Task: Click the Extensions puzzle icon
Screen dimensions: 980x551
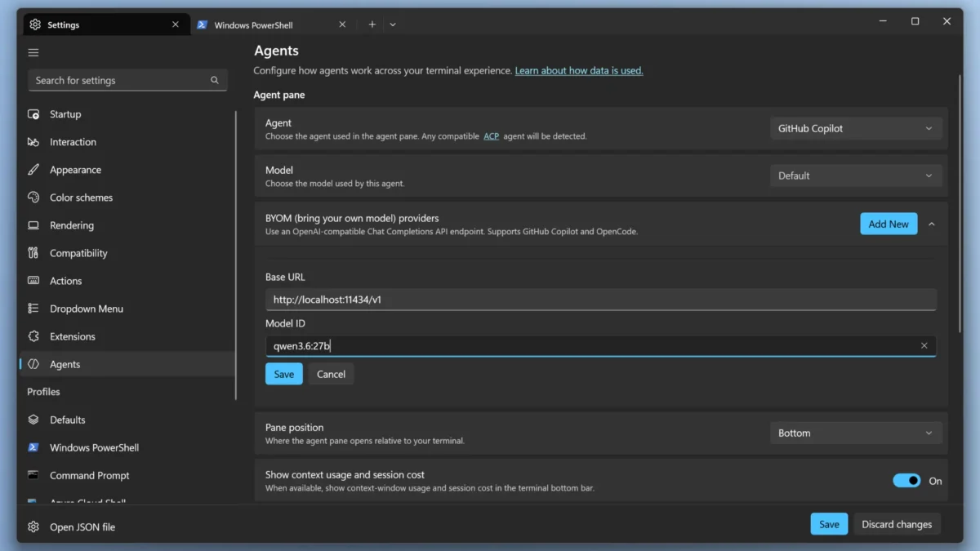Action: click(x=33, y=336)
